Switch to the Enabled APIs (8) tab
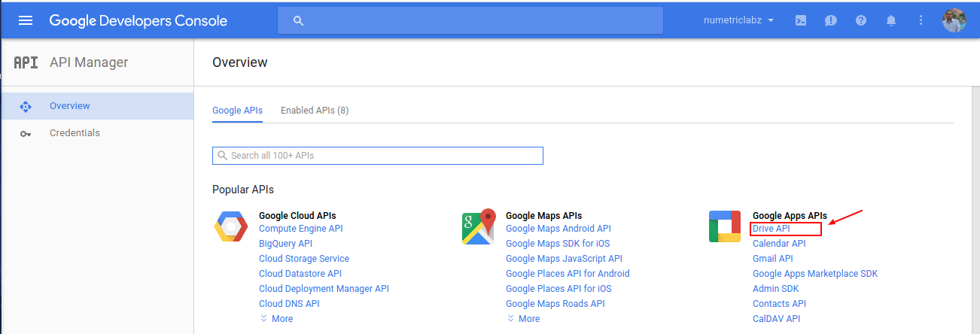The width and height of the screenshot is (980, 334). coord(315,111)
